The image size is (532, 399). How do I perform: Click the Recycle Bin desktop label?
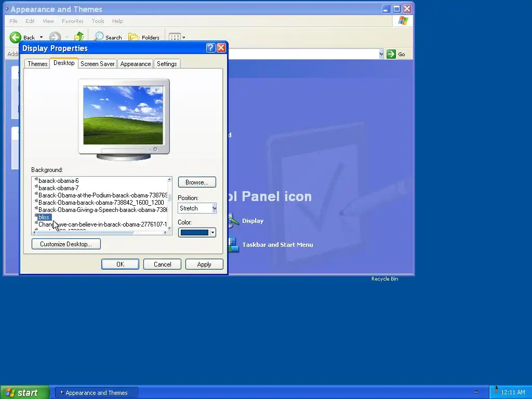[385, 279]
